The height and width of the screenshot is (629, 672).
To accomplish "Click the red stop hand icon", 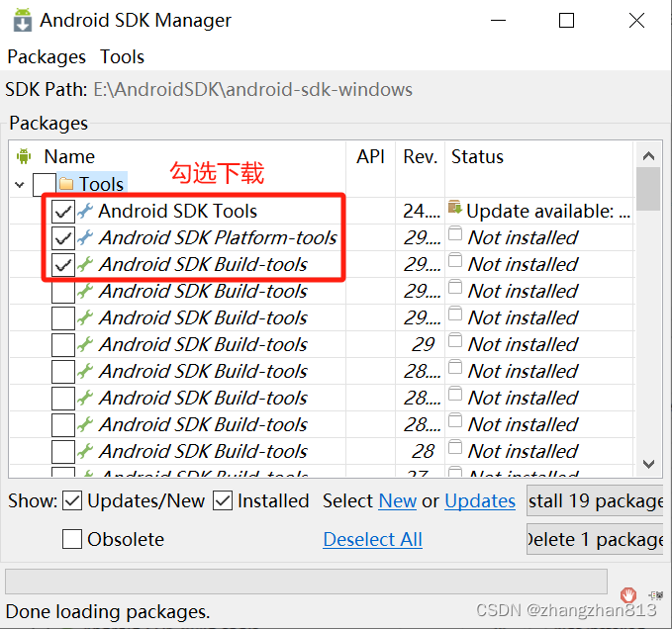I will pos(628,594).
